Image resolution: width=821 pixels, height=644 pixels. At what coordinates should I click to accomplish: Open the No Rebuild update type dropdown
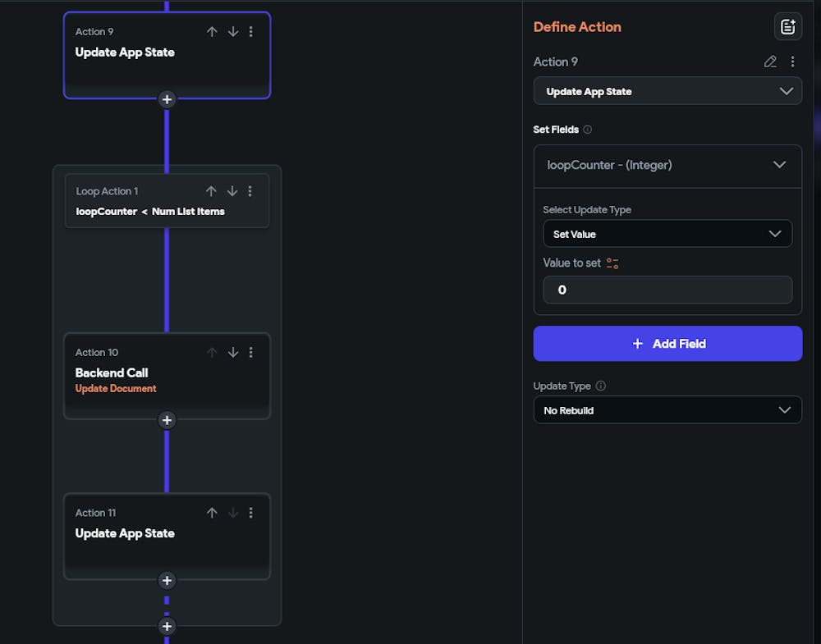667,409
